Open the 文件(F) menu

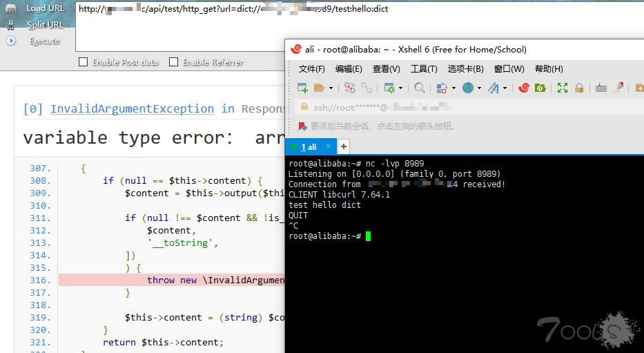312,68
